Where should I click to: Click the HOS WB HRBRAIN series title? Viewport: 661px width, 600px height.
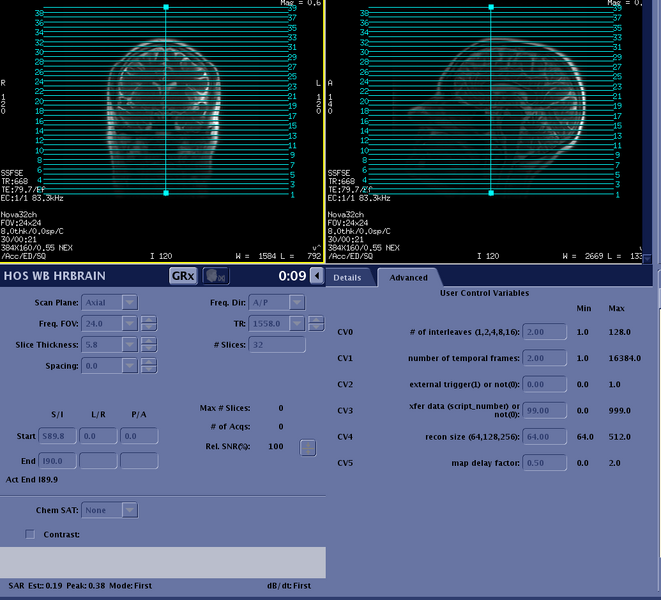[x=55, y=276]
